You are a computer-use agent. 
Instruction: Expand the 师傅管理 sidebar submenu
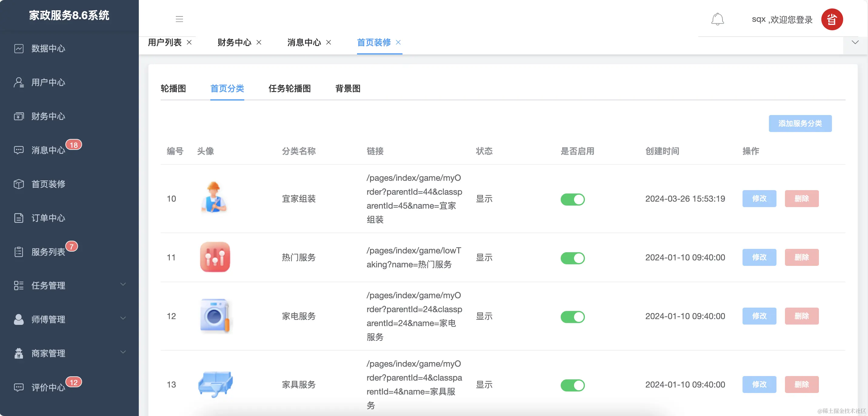[x=123, y=319]
